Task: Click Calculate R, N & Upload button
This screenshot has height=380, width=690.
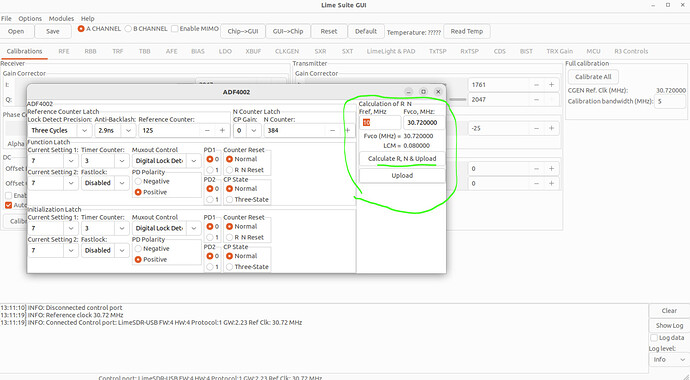Action: pos(402,158)
